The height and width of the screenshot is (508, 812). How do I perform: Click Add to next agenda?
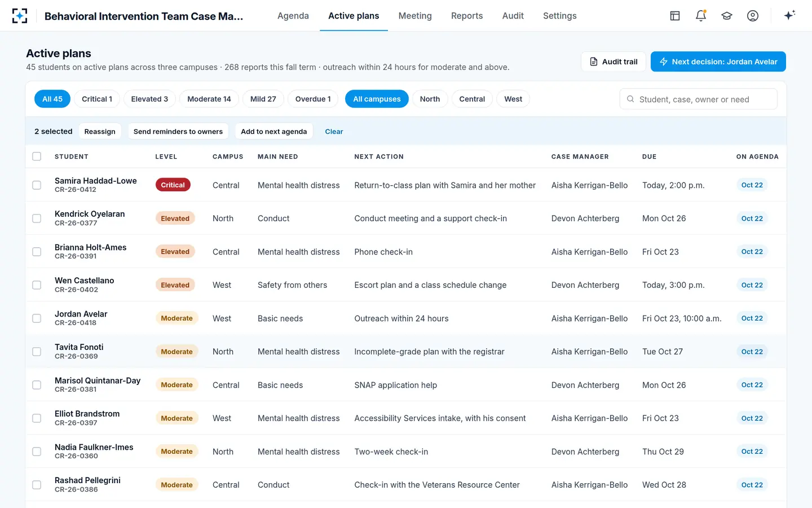click(274, 132)
